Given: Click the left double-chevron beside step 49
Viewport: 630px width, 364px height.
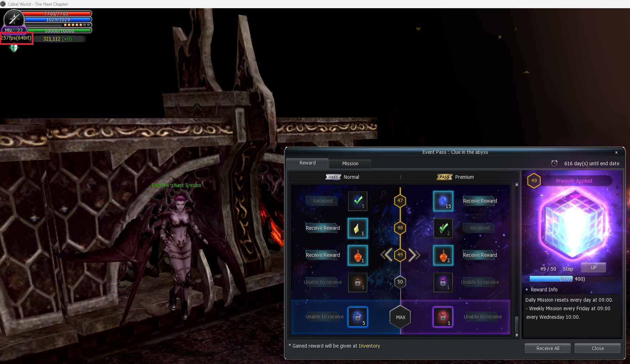Looking at the screenshot, I should 386,255.
